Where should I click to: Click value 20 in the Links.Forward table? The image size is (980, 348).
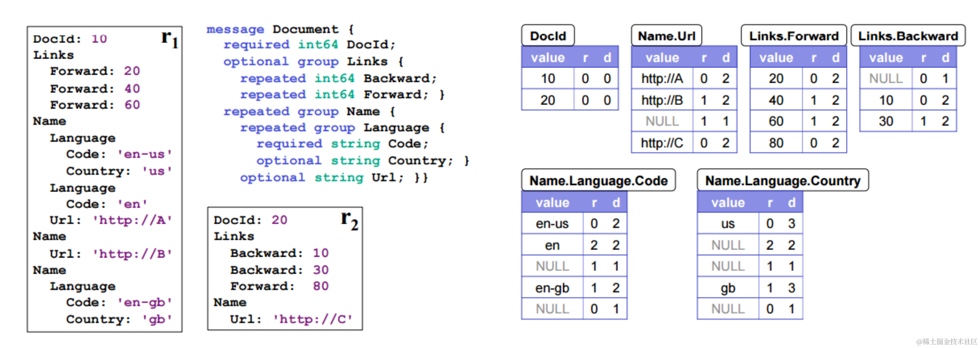coord(776,79)
